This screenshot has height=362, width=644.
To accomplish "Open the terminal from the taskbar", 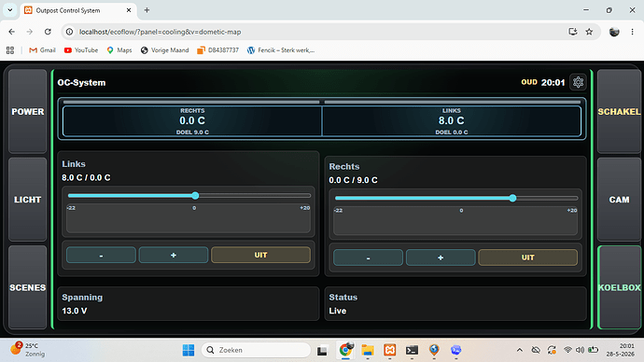I will click(412, 350).
